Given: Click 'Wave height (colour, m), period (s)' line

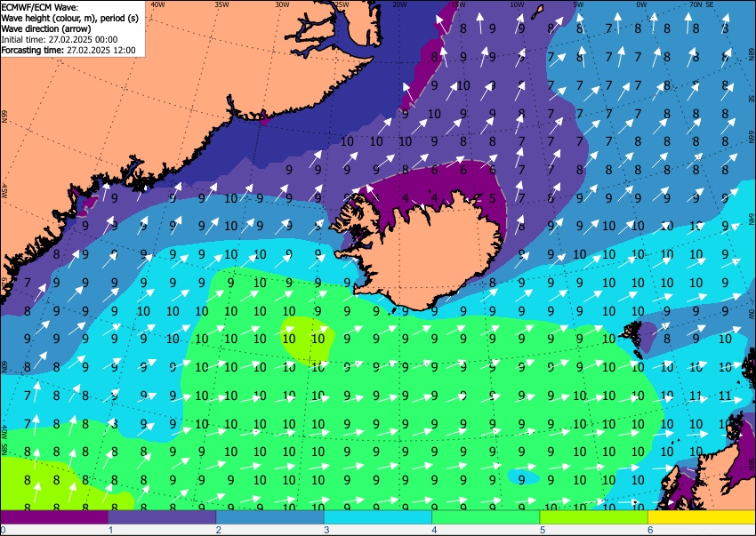Looking at the screenshot, I should coord(70,18).
